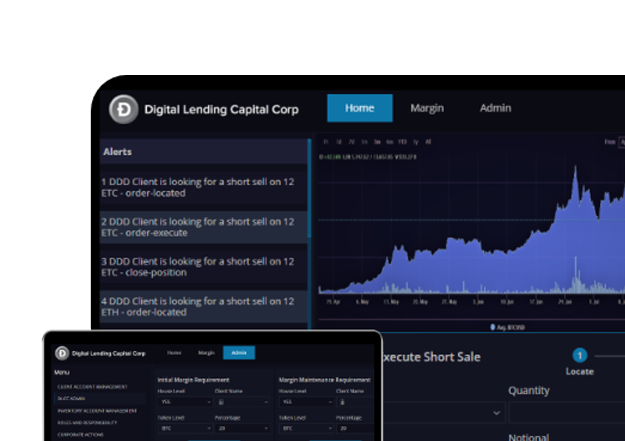Open the Home tab in main navigation
This screenshot has height=441, width=625.
[x=359, y=108]
